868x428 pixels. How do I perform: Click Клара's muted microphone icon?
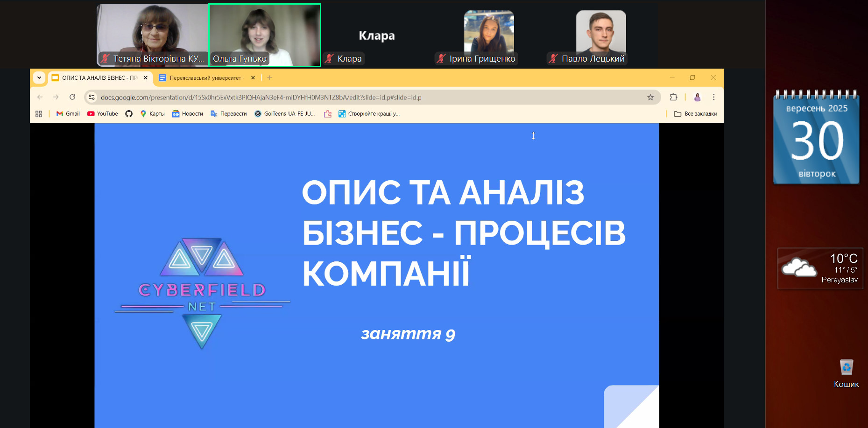[330, 58]
